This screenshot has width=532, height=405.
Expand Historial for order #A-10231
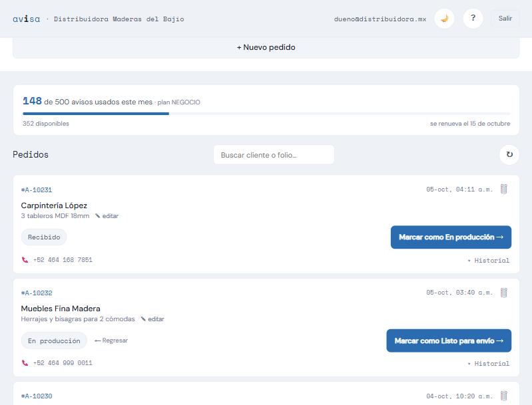(x=489, y=260)
